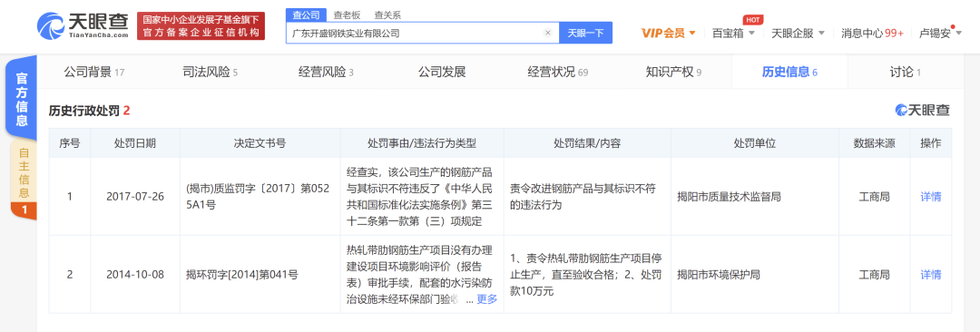Switch to the 经营状况 tab
The height and width of the screenshot is (332, 980).
(x=557, y=72)
